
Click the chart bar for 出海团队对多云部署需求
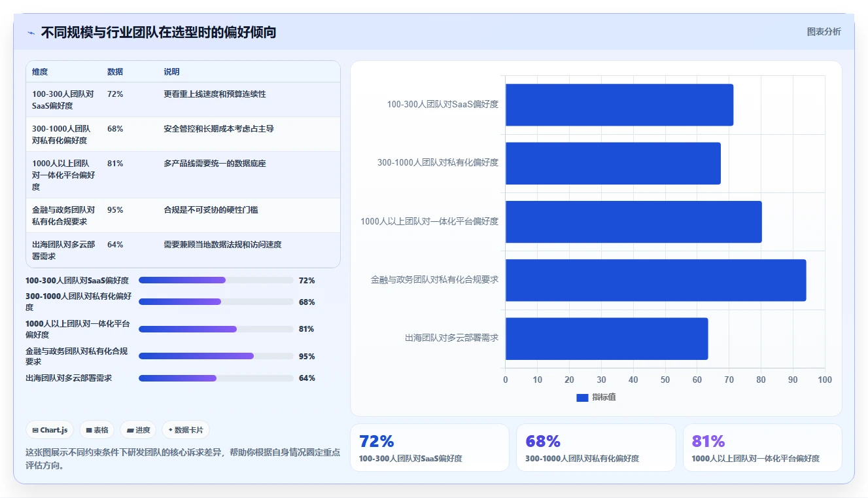pos(606,338)
